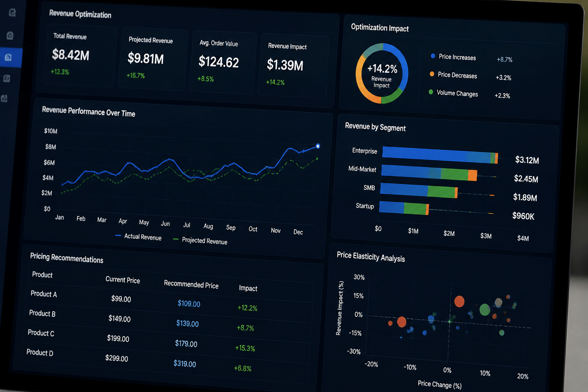Click the "Product B" row label
The height and width of the screenshot is (392, 588).
click(x=42, y=314)
